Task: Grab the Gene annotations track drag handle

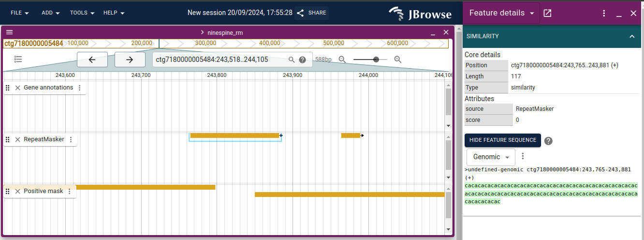Action: [8, 88]
